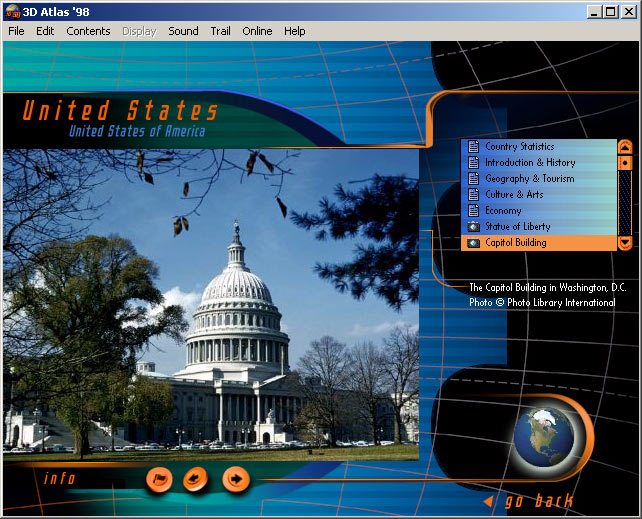Click the camera icon beside Capitol Building
This screenshot has height=519, width=642.
[474, 243]
